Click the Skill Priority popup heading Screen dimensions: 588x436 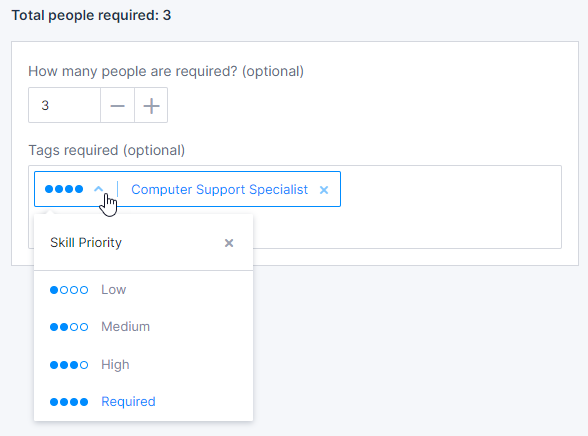tap(86, 243)
